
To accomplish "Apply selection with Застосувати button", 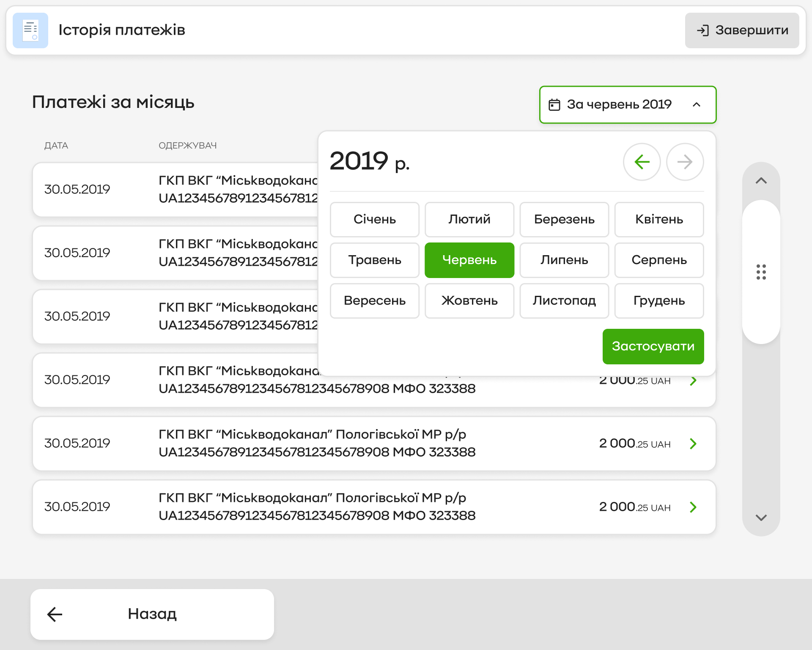I will (x=653, y=346).
